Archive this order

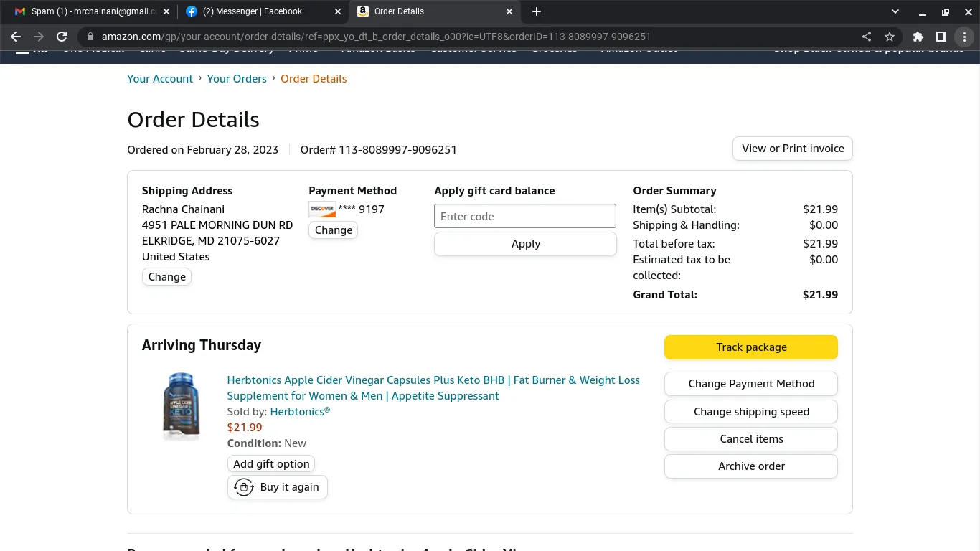[x=751, y=466]
